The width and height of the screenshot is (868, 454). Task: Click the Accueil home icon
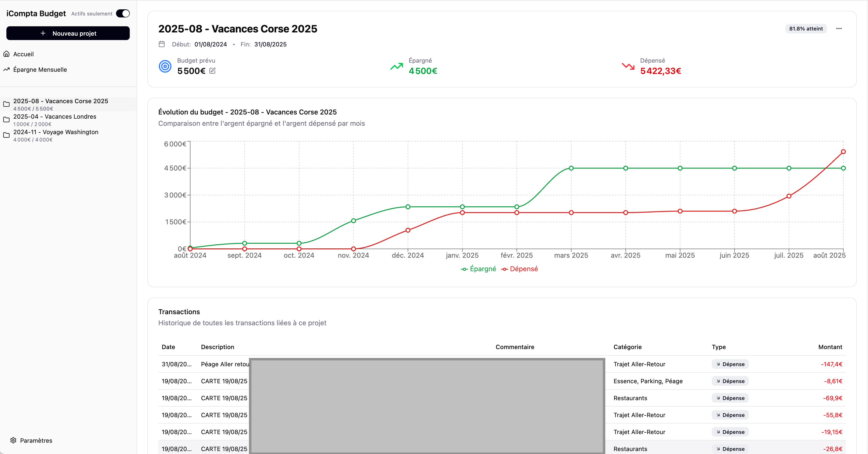[6, 54]
